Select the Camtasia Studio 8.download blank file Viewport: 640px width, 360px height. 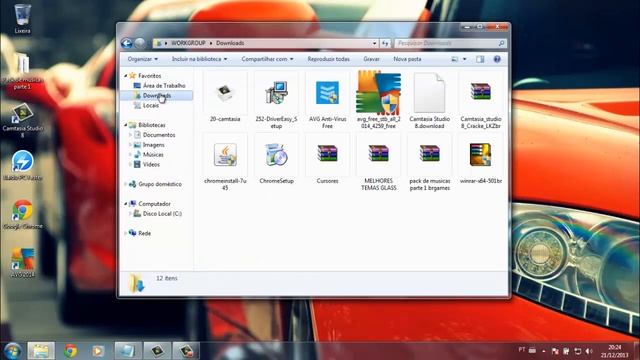tap(429, 93)
